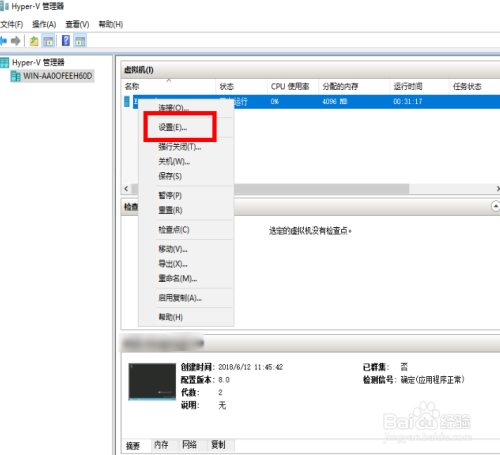Click 选定的虚拟机没有检查点 message
Image resolution: width=500 pixels, height=455 pixels.
coord(310,230)
